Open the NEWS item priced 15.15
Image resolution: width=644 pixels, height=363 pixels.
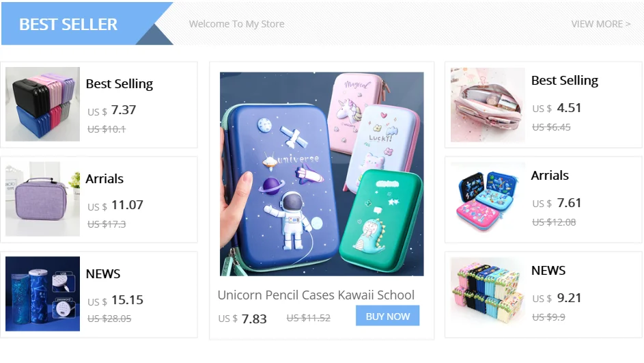click(x=99, y=295)
